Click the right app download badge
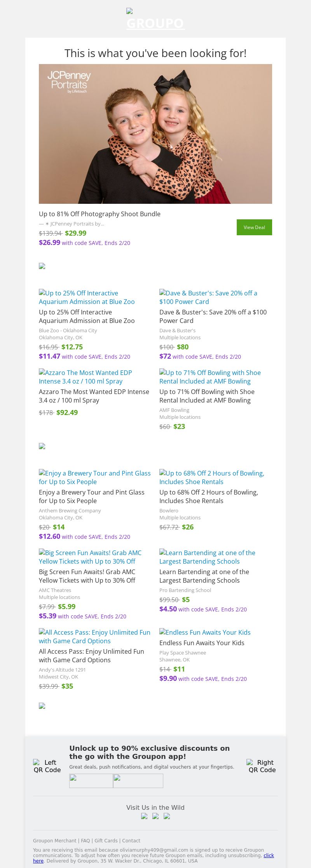Image resolution: width=311 pixels, height=868 pixels. pos(138,781)
